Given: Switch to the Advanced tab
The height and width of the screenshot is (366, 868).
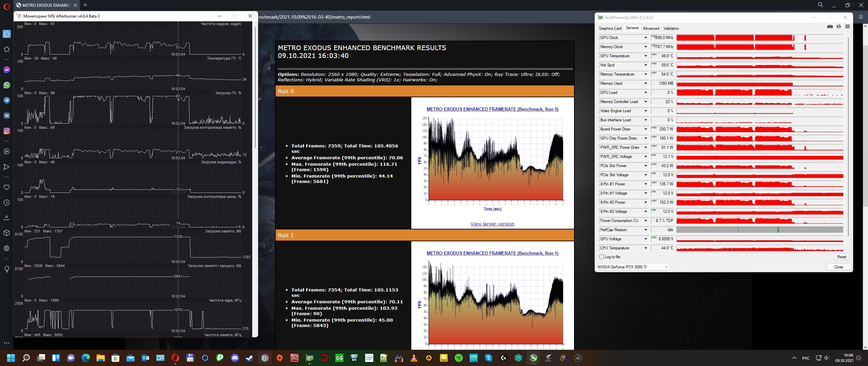Looking at the screenshot, I should (x=651, y=28).
